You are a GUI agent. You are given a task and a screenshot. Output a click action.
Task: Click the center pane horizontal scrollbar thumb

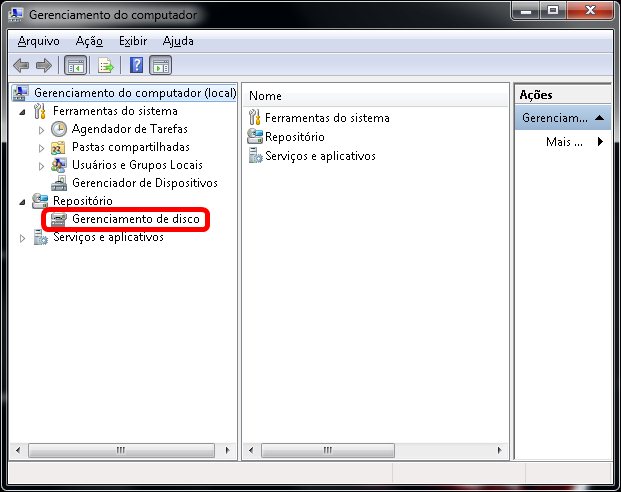(x=328, y=450)
